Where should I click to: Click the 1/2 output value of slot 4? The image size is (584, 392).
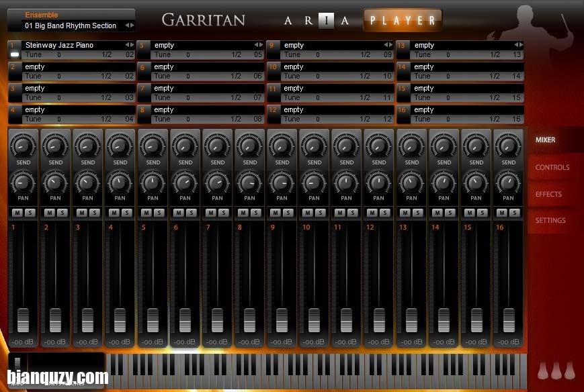coord(106,119)
